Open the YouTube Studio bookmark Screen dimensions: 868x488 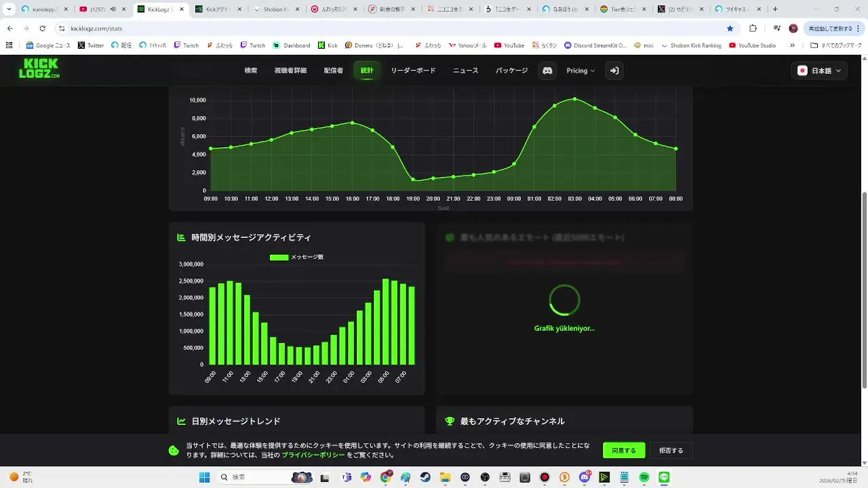tap(752, 45)
